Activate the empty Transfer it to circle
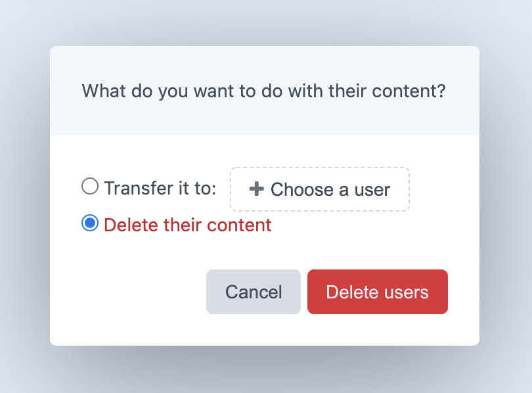This screenshot has width=532, height=393. point(90,186)
